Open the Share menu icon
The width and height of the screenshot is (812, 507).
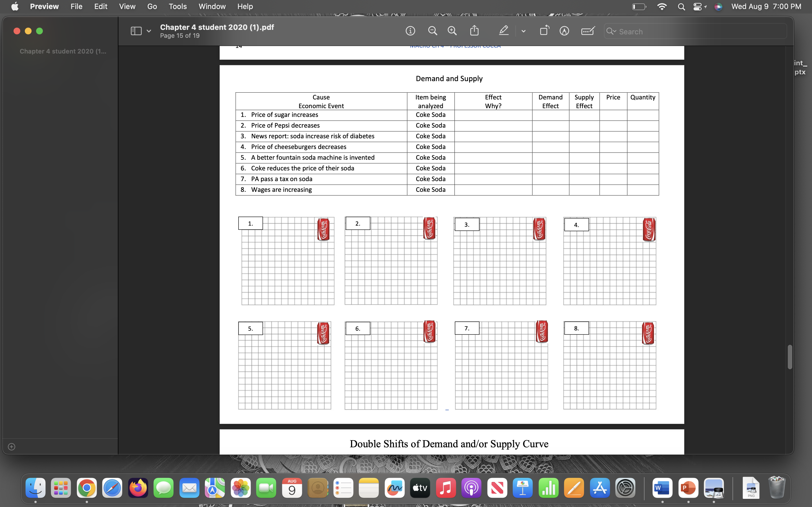pos(474,30)
